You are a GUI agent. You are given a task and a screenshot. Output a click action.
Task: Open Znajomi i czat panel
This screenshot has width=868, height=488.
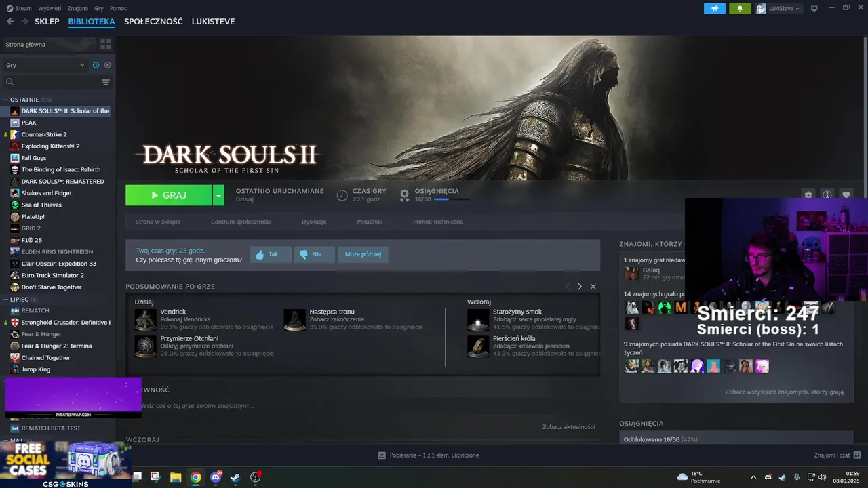(x=837, y=455)
